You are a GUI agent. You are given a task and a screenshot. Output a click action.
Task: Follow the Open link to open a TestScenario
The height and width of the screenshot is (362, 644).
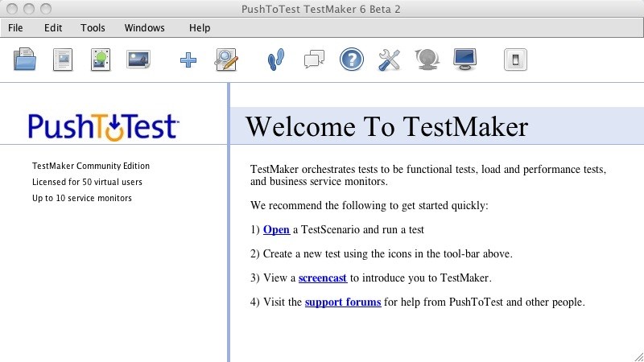(x=276, y=229)
